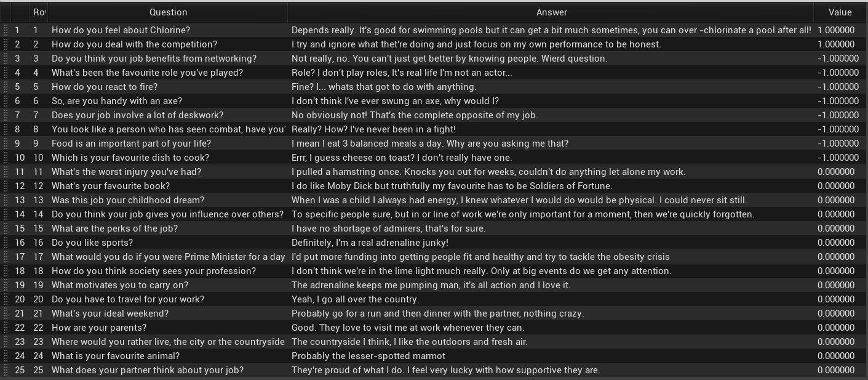Viewport: 868px width, 380px height.
Task: Select the 'What's your favourite book?' row
Action: [x=434, y=186]
